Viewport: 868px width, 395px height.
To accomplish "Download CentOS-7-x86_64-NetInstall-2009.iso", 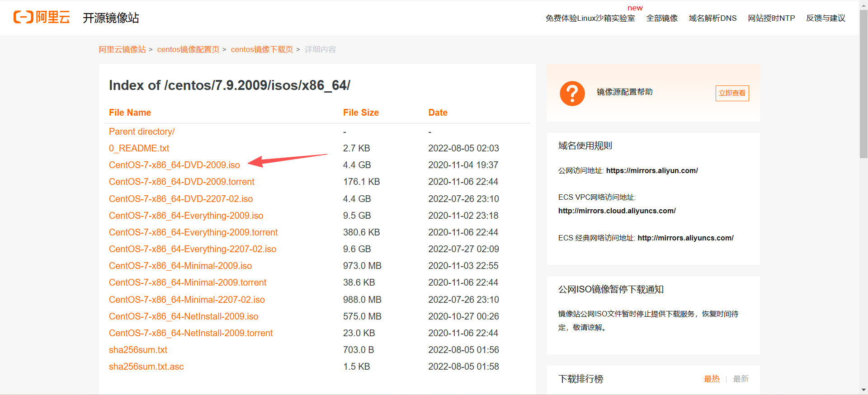I will (184, 316).
